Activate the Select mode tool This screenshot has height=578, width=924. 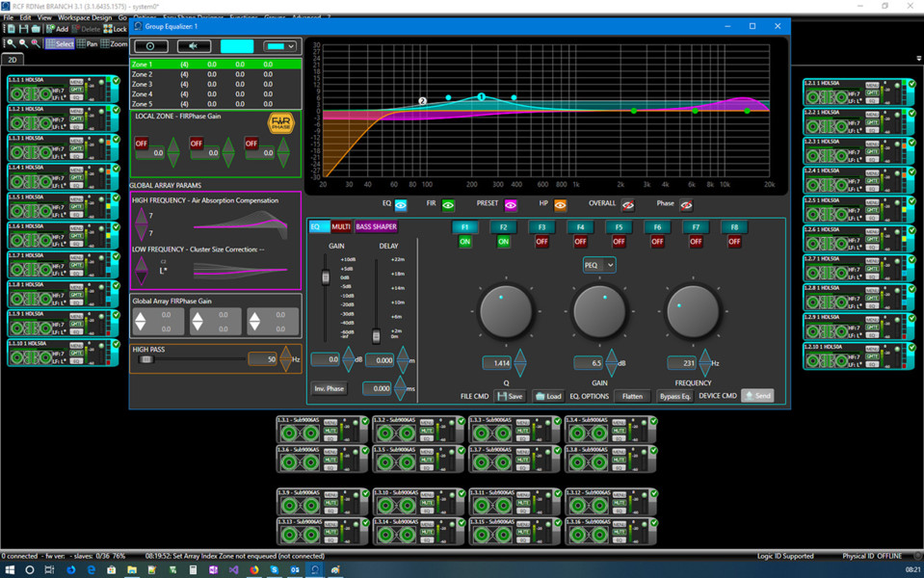60,43
